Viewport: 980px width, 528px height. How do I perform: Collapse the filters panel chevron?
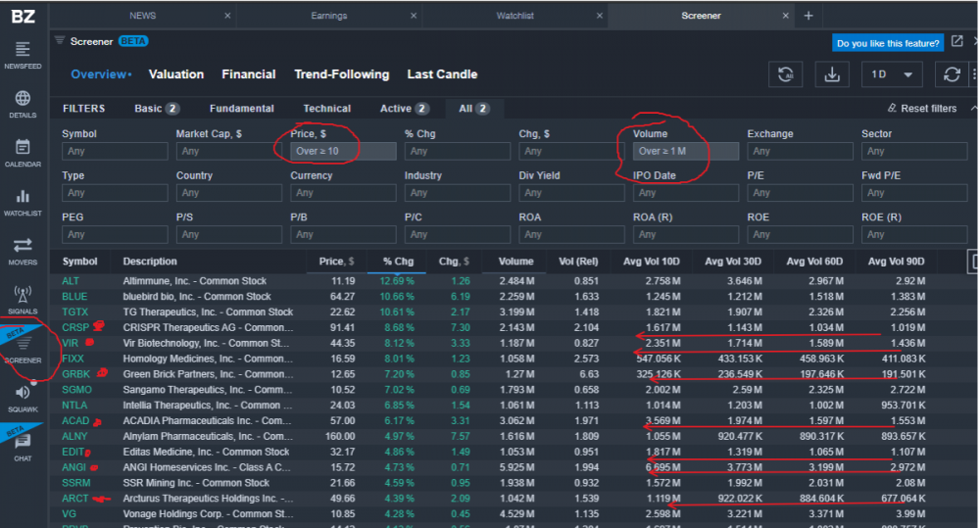(973, 108)
